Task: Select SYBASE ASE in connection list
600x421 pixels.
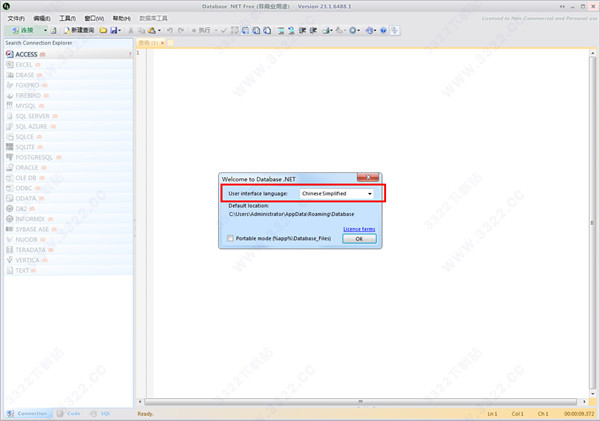Action: pos(68,229)
